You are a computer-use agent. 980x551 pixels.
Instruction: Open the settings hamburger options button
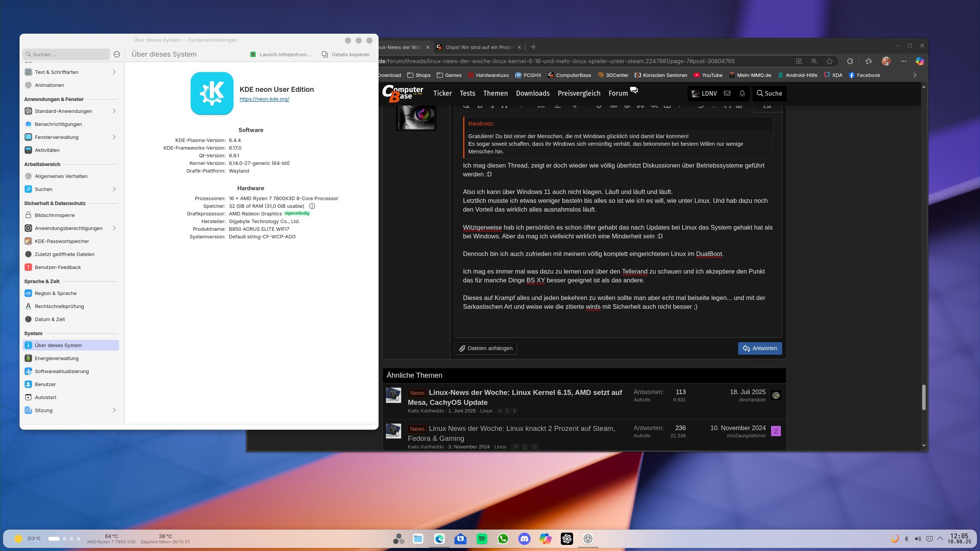pos(117,54)
